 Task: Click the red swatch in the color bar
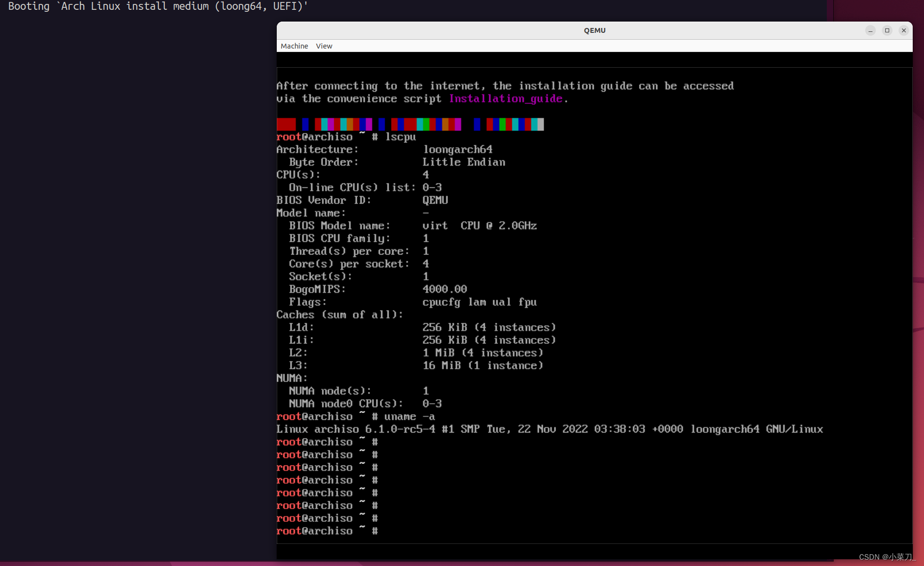click(x=286, y=124)
